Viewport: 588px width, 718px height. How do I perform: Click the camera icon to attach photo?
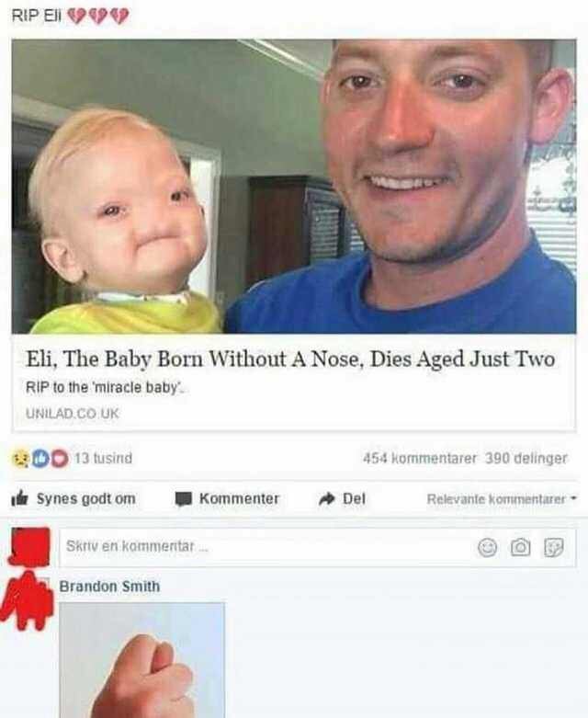(520, 547)
